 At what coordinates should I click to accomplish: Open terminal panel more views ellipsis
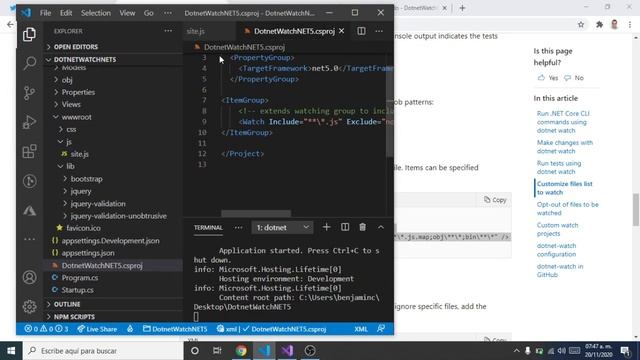[238, 227]
